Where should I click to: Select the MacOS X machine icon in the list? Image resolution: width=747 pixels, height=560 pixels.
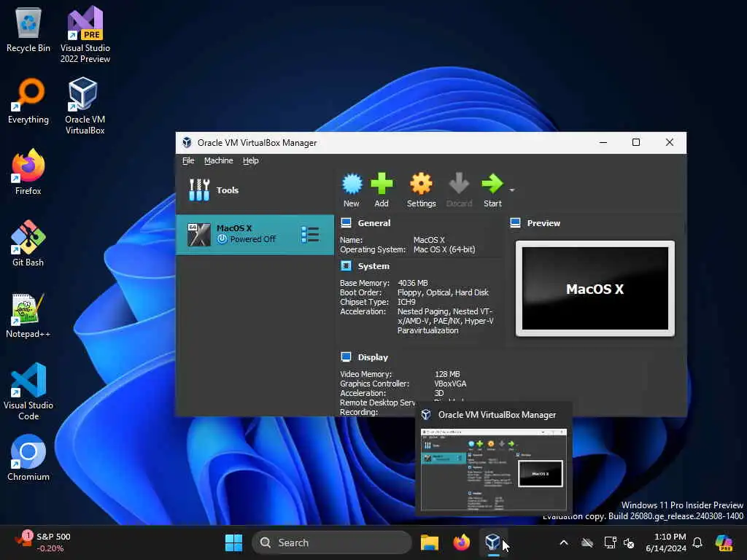[198, 235]
